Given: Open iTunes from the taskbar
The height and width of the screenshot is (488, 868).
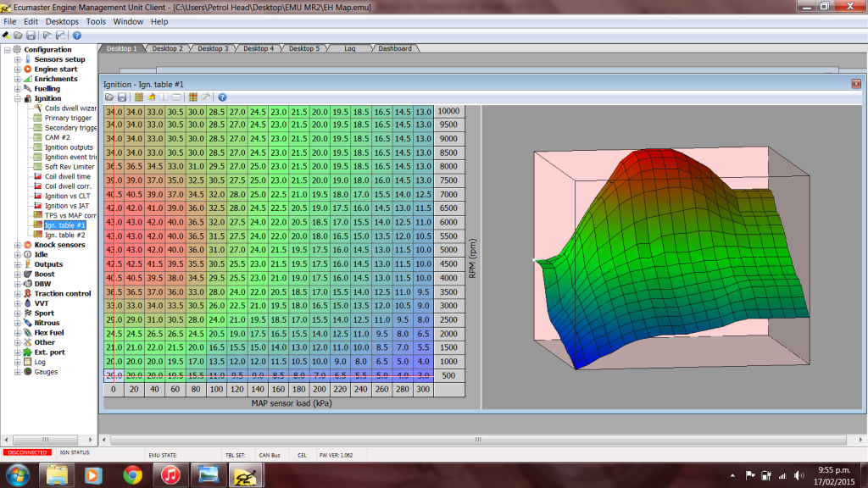Looking at the screenshot, I should tap(170, 475).
